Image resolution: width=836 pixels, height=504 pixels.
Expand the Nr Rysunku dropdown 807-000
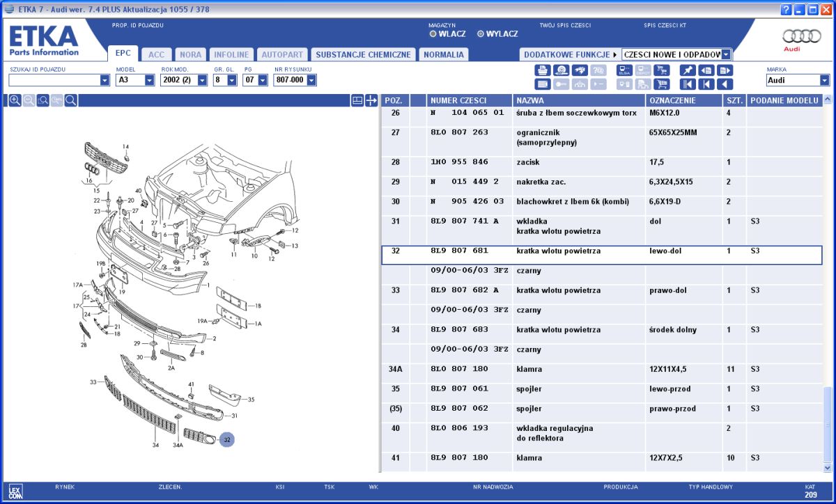pyautogui.click(x=311, y=80)
